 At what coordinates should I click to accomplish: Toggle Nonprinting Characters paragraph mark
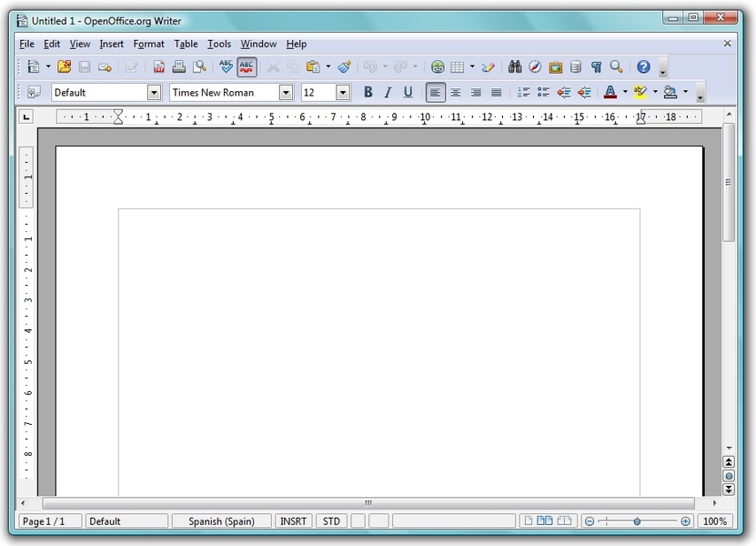pos(596,66)
